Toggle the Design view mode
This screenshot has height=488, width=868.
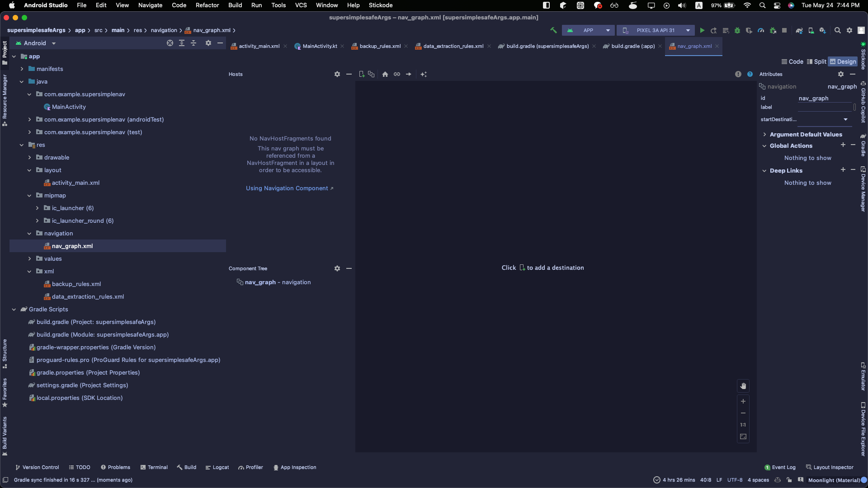coord(843,61)
